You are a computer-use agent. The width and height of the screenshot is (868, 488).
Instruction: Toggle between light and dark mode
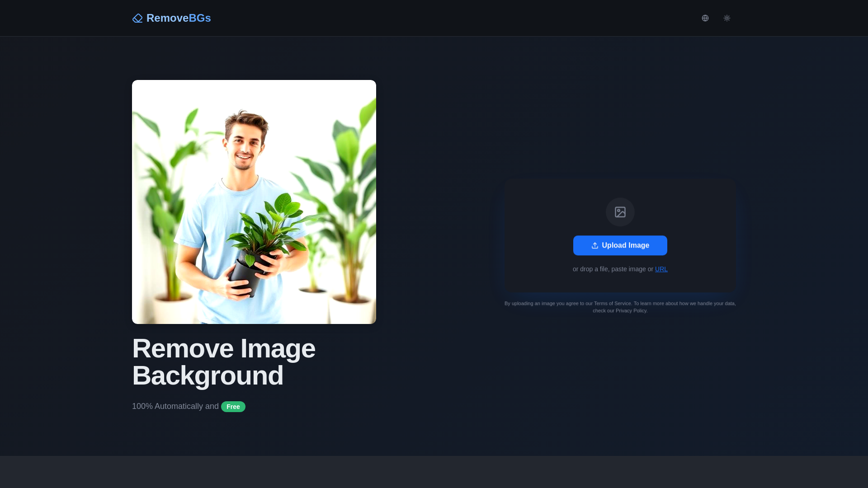(727, 18)
